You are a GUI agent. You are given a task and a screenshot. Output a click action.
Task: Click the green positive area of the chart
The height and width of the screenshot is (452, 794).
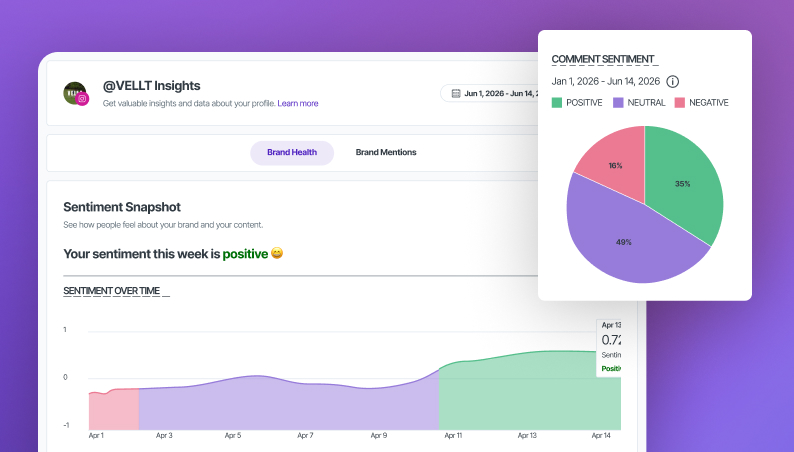click(529, 395)
